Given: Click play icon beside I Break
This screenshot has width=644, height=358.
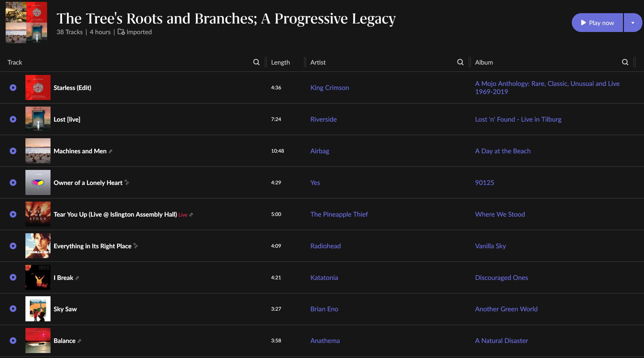Looking at the screenshot, I should (13, 277).
